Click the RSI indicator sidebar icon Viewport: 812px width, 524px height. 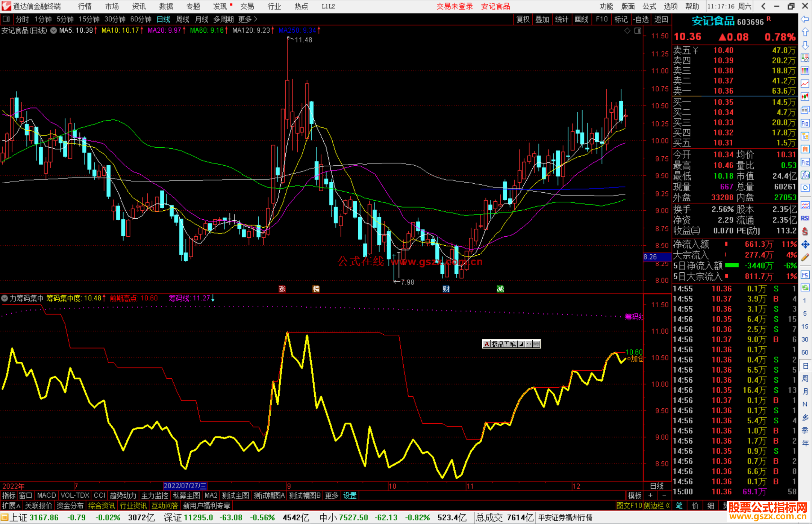click(805, 218)
